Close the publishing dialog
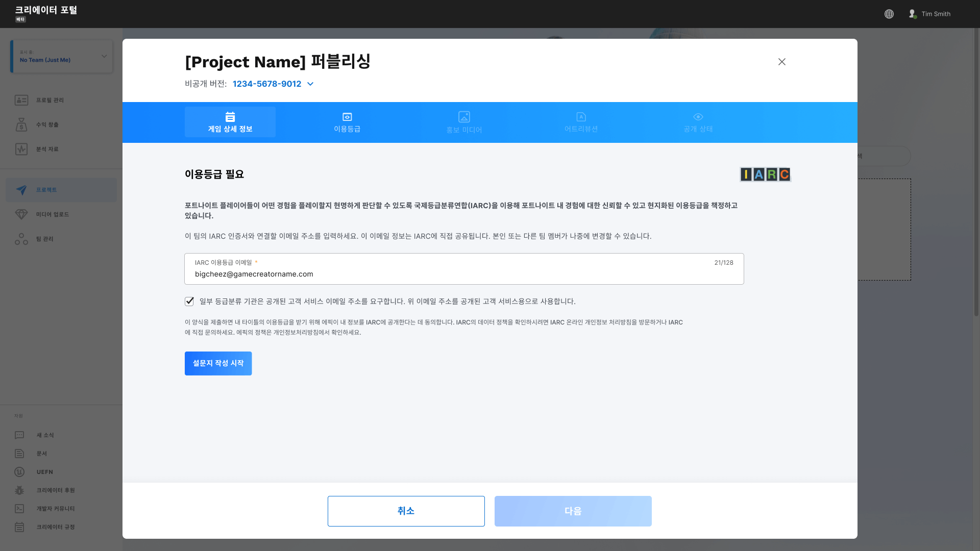This screenshot has height=551, width=980. point(782,62)
